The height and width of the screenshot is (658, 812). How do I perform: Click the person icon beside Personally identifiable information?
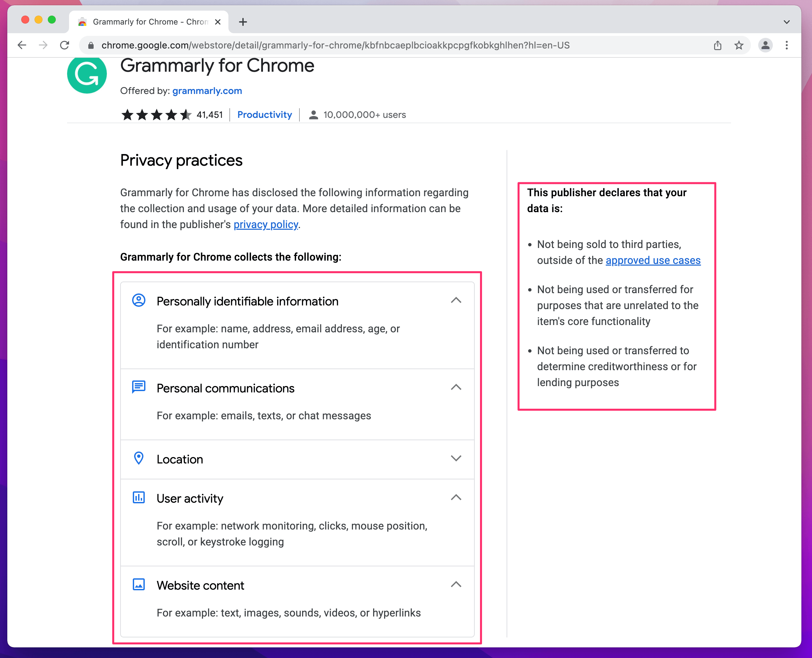tap(139, 300)
